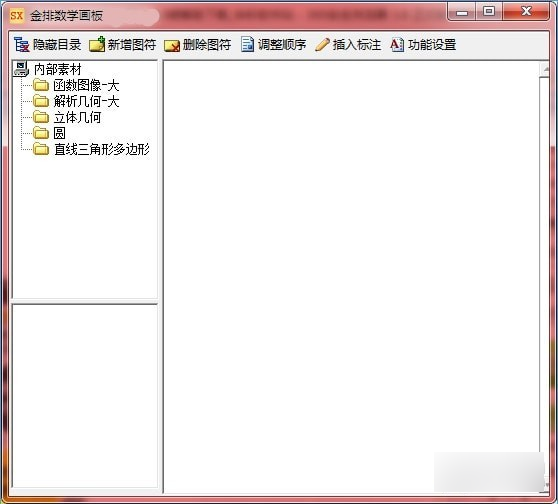This screenshot has height=504, width=558.
Task: Activate 插入标注 in the toolbar
Action: tap(357, 45)
